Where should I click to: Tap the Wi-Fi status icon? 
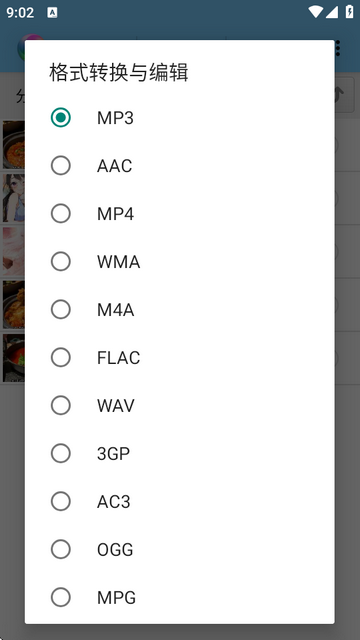tap(315, 12)
